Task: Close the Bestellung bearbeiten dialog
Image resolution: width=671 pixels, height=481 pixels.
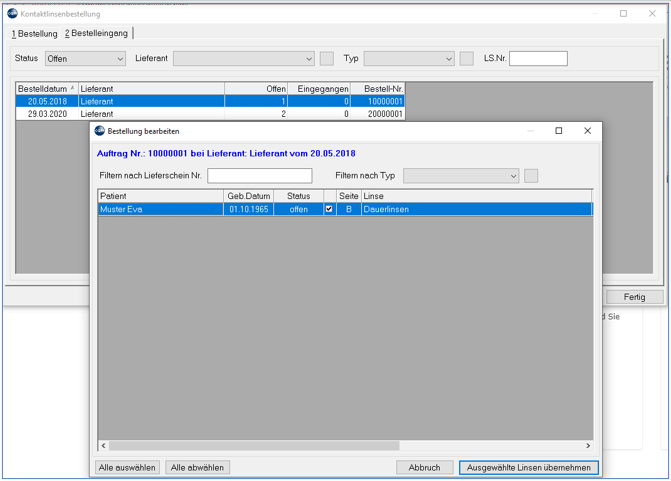Action: tap(588, 131)
